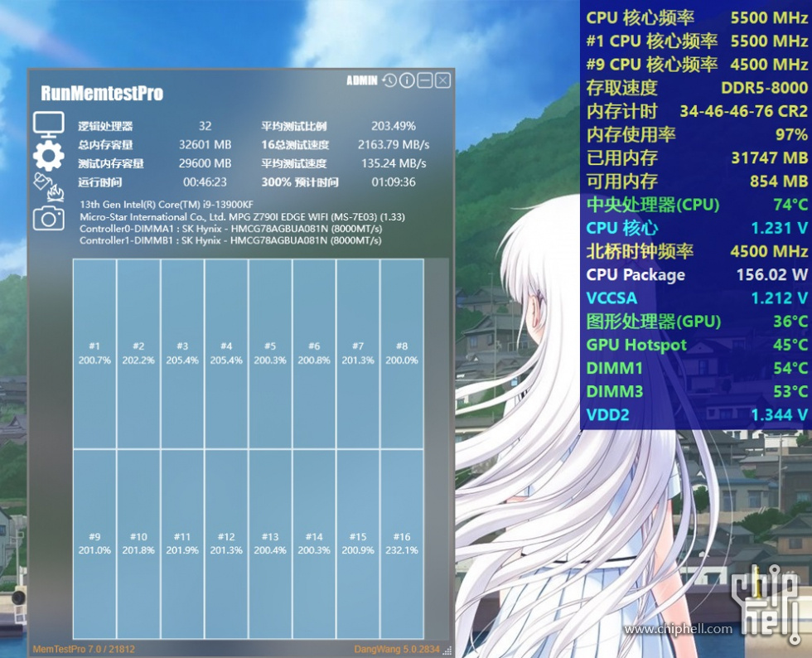Image resolution: width=812 pixels, height=658 pixels.
Task: Open the history clock icon in title bar
Action: [389, 80]
